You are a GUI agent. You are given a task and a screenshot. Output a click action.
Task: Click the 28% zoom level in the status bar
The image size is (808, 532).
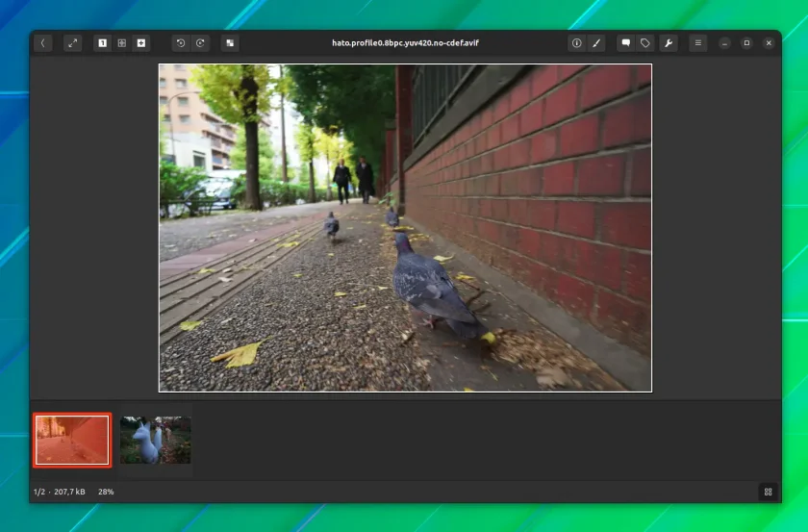tap(106, 492)
